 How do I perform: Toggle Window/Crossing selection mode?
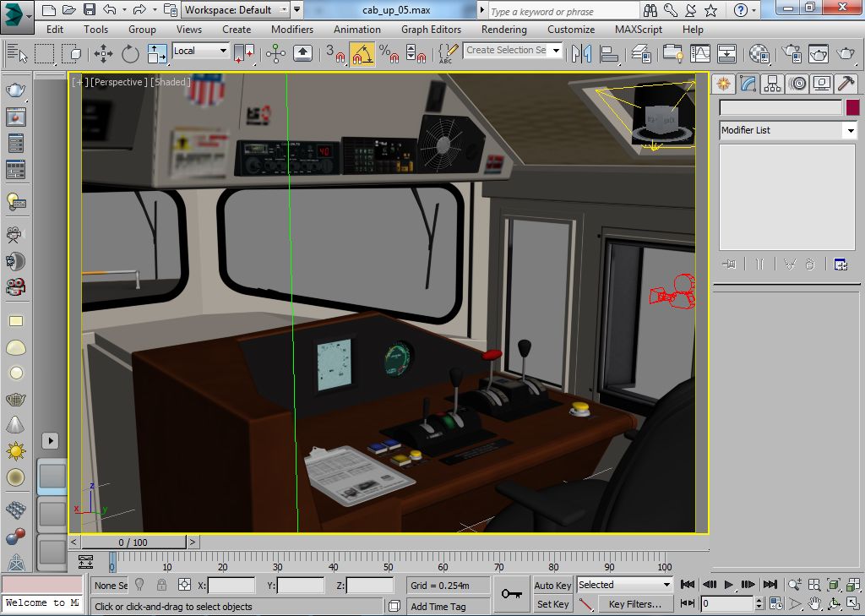tap(73, 53)
